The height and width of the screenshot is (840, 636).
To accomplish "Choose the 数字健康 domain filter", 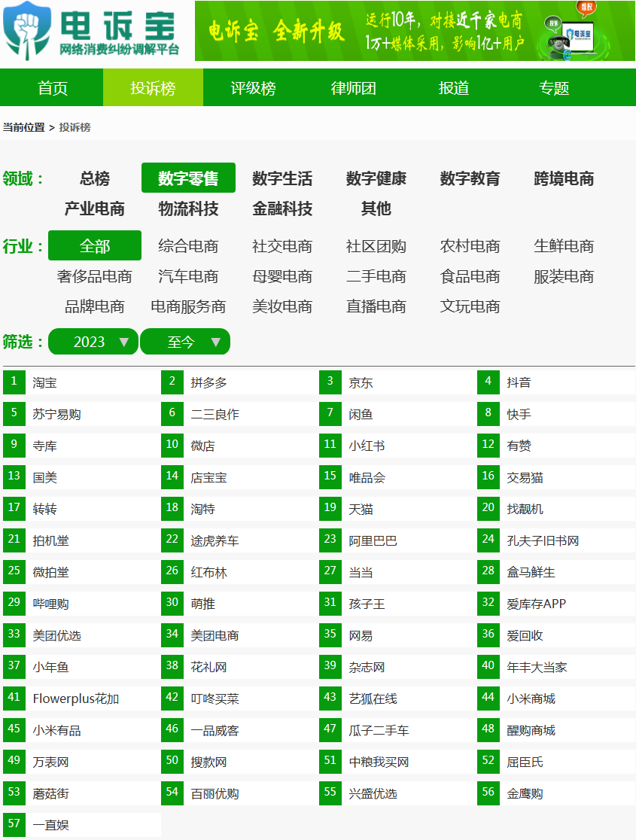I will coord(376,178).
